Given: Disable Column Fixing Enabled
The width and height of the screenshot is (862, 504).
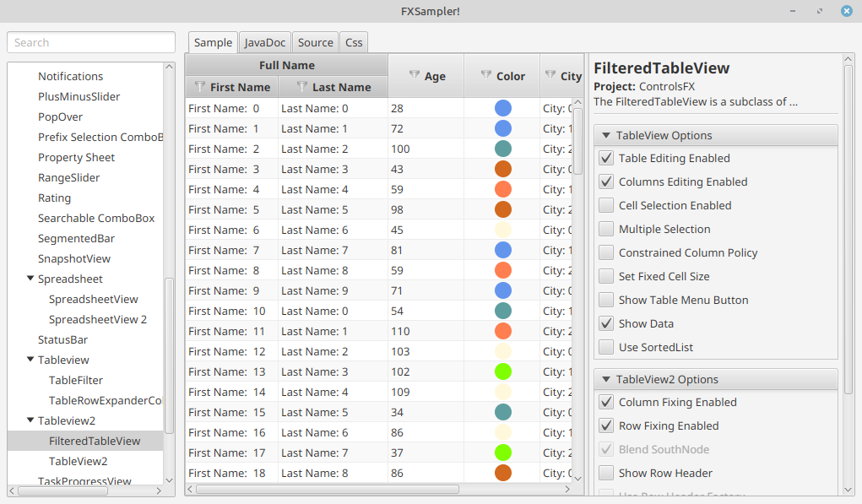Looking at the screenshot, I should 605,402.
